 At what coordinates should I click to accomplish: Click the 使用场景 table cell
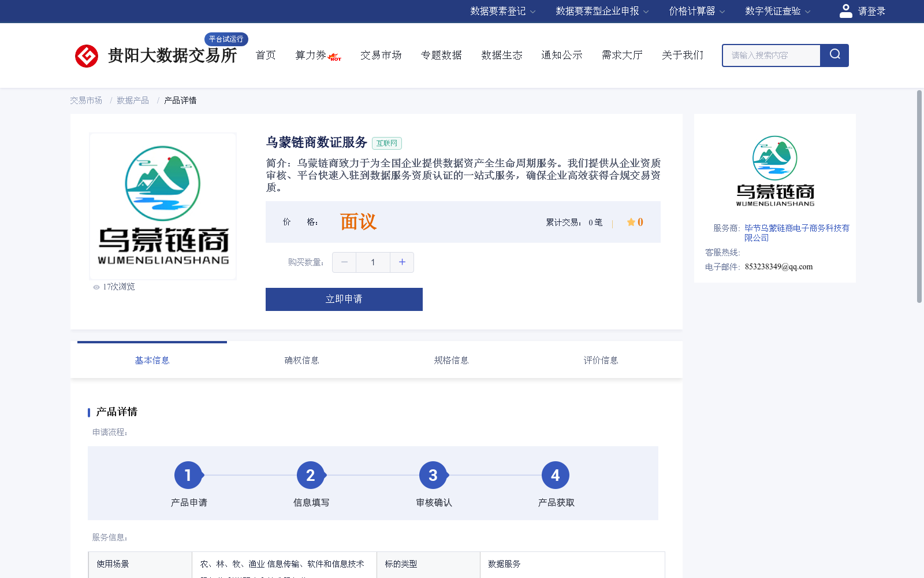tap(140, 565)
